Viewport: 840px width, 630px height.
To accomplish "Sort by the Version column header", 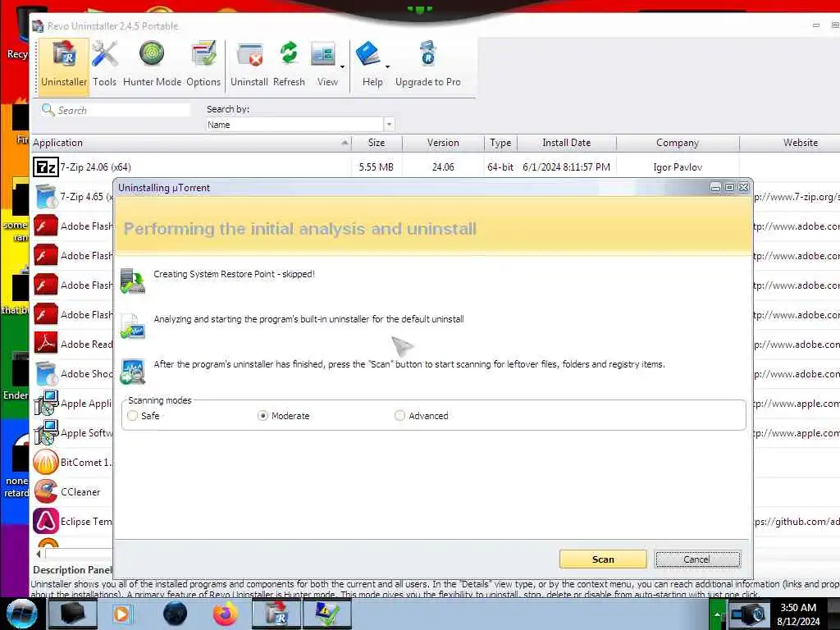I will [x=443, y=143].
